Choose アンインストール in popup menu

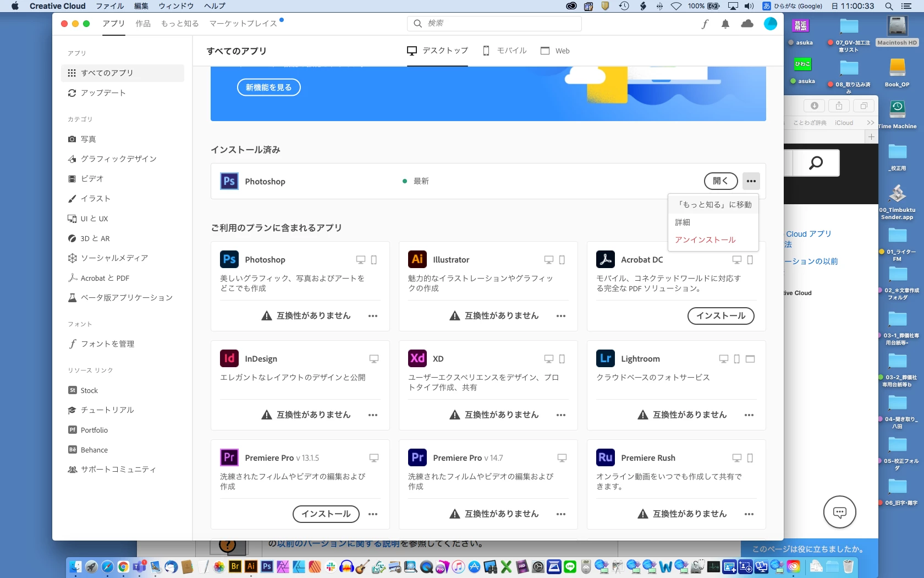(713, 240)
